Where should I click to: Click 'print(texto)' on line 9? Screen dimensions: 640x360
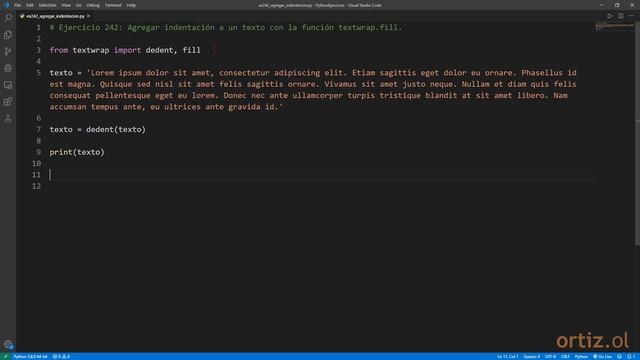pyautogui.click(x=77, y=152)
